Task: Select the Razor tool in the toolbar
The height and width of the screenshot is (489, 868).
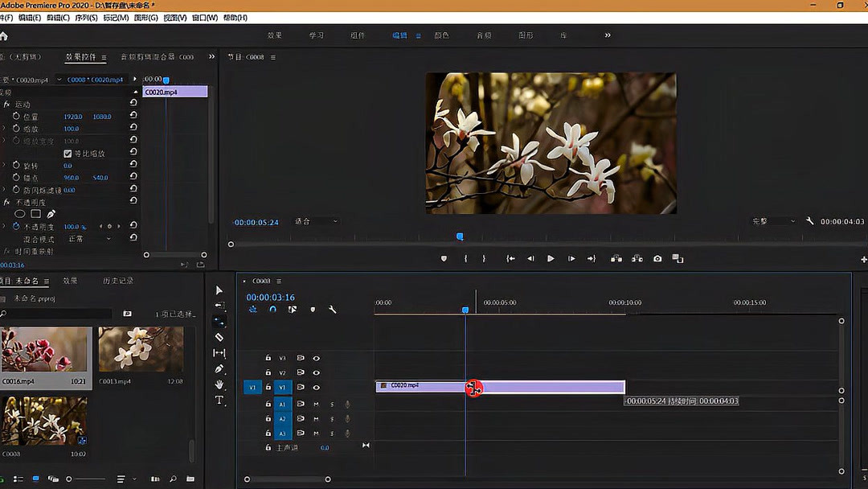Action: pos(219,337)
